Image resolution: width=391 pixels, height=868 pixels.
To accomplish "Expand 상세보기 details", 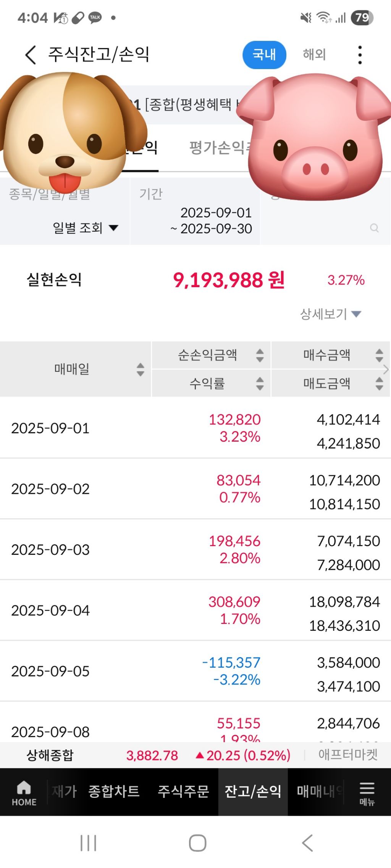I will [x=330, y=314].
